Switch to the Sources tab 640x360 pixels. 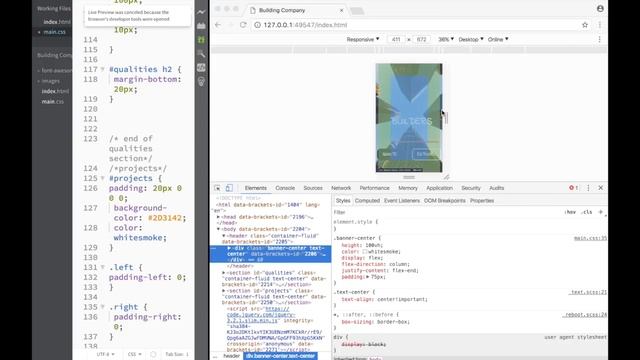click(x=313, y=188)
